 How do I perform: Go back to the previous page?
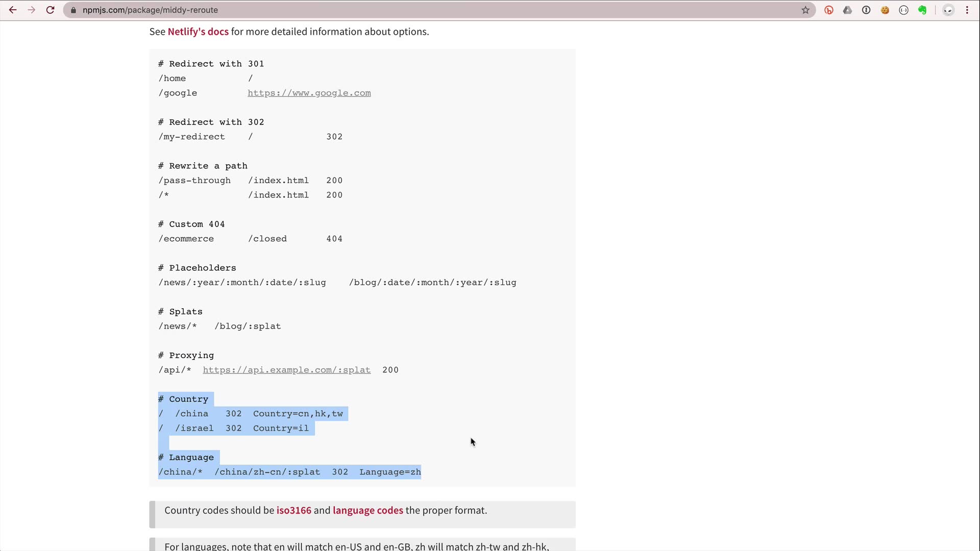pos(13,10)
